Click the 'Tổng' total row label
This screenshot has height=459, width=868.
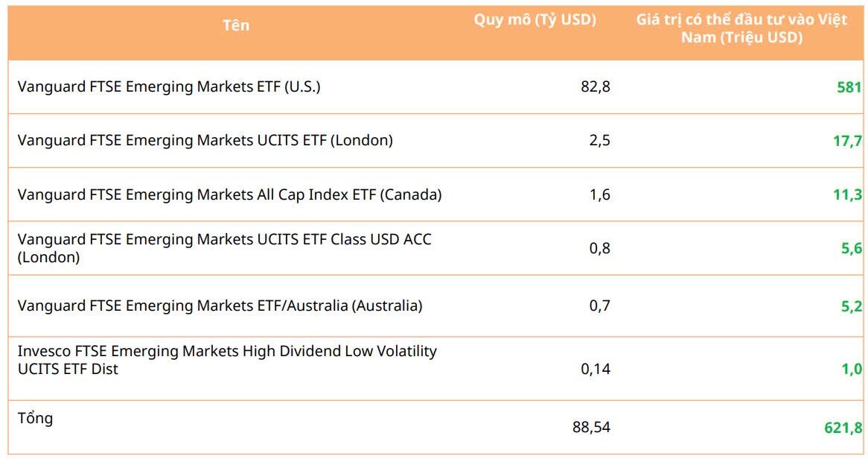point(36,419)
